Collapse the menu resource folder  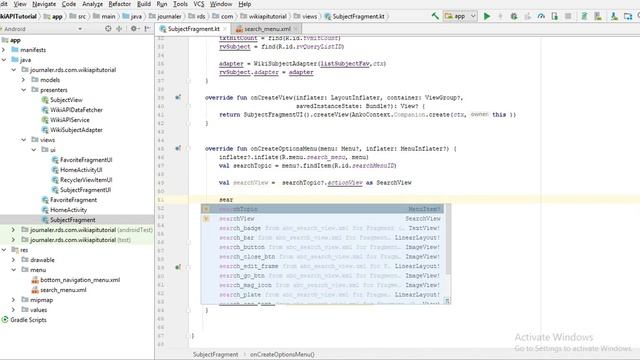coord(14,270)
